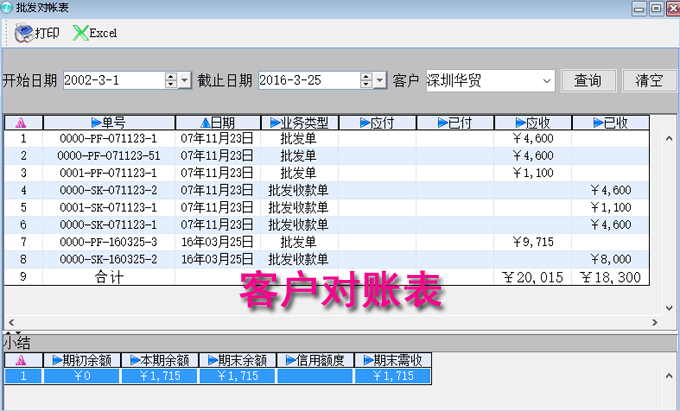Click the 期初余额 summary column header
Screen dimensions: 680x411
pyautogui.click(x=82, y=360)
